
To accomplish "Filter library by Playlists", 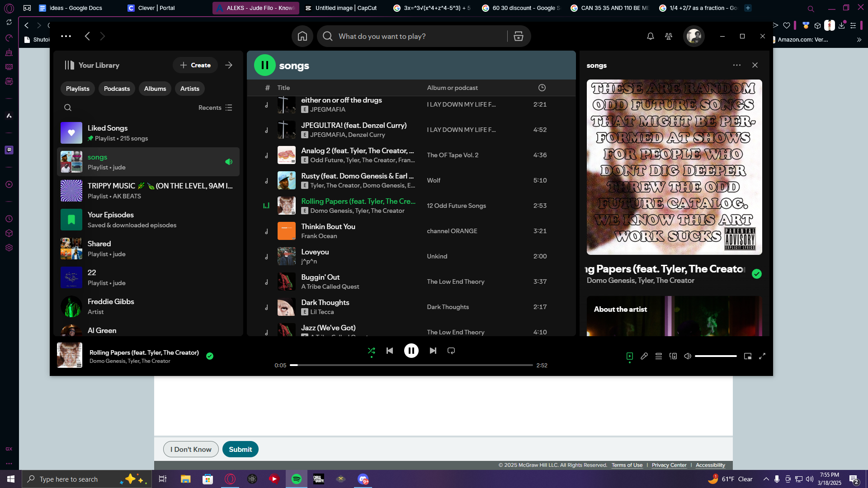I will pos(78,89).
